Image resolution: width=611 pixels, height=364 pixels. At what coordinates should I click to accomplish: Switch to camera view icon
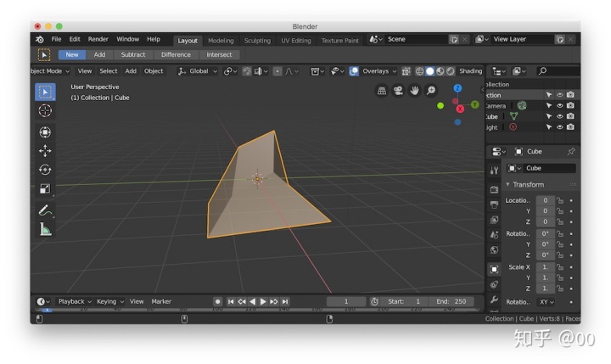398,91
